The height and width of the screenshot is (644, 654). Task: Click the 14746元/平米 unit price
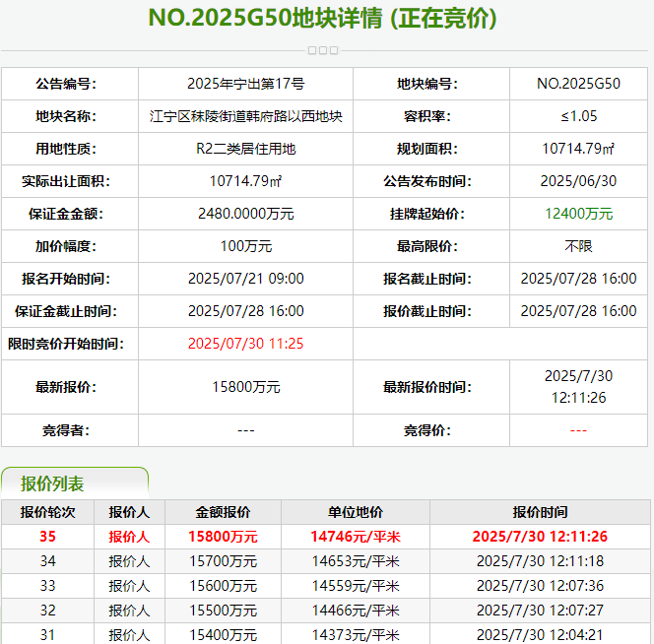355,537
